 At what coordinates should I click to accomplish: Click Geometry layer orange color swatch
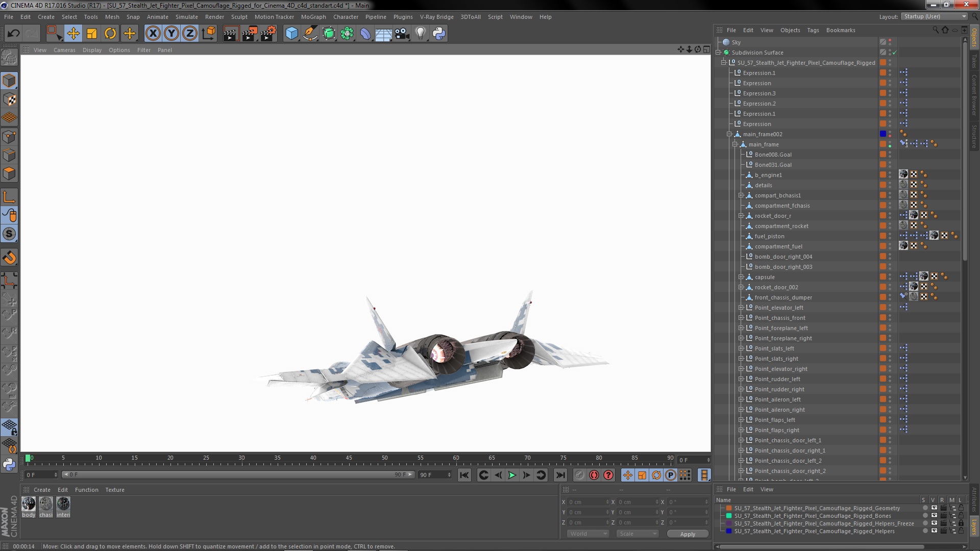[x=729, y=508]
